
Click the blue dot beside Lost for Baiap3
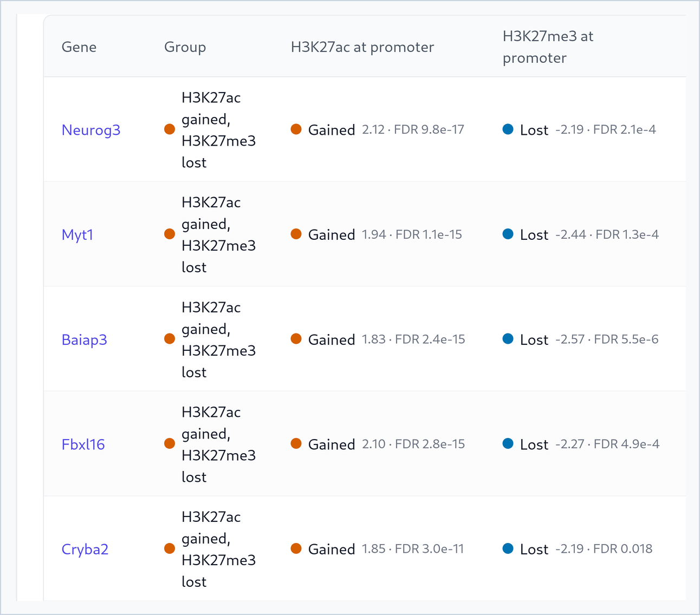point(508,339)
